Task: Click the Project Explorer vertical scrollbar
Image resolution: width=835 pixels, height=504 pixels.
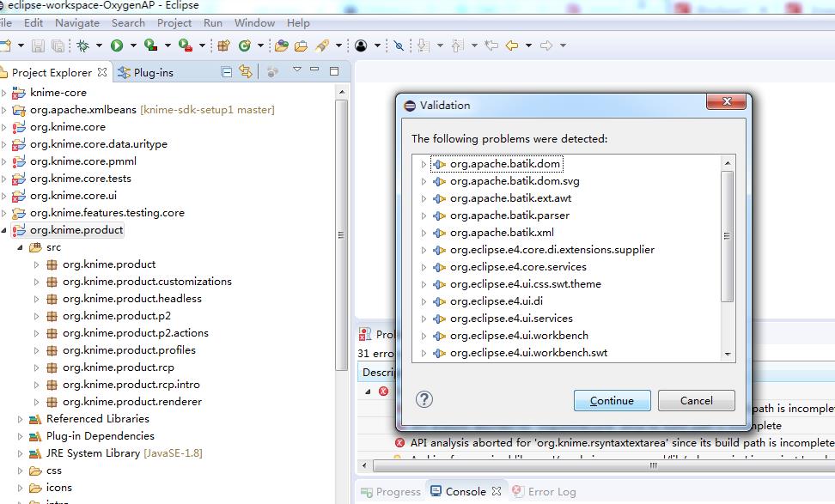Action: (x=341, y=235)
